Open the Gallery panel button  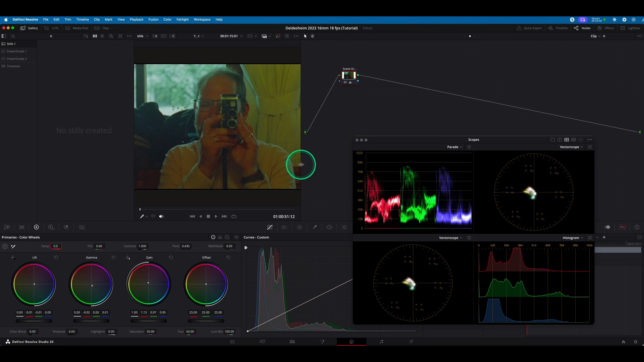pos(29,28)
